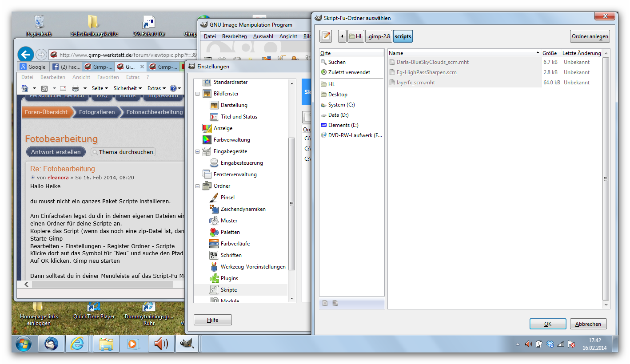630x364 pixels.
Task: Select Darstellung in the settings tree
Action: point(234,105)
